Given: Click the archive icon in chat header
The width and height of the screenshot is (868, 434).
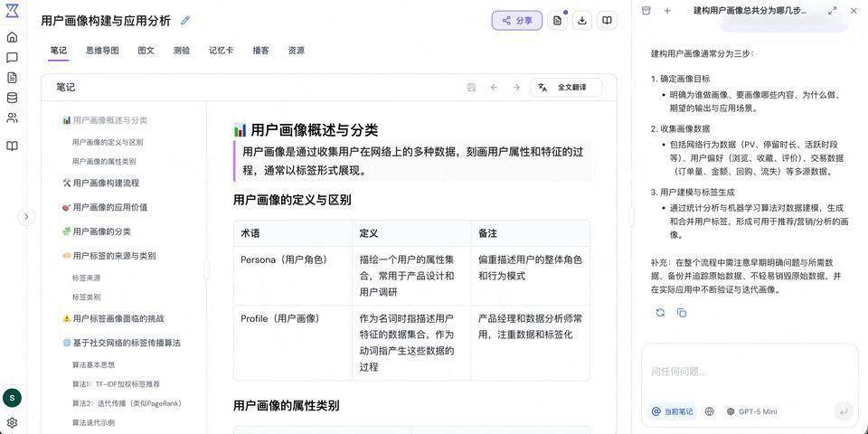Looking at the screenshot, I should (646, 10).
